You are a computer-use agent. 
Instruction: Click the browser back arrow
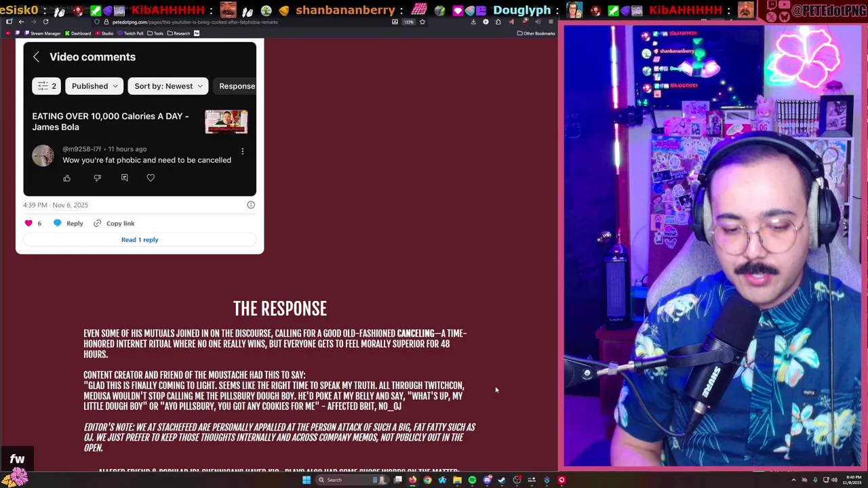tap(21, 22)
